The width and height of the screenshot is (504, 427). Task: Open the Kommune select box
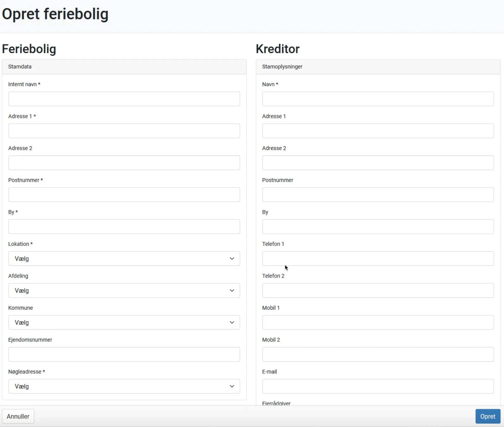coord(124,322)
